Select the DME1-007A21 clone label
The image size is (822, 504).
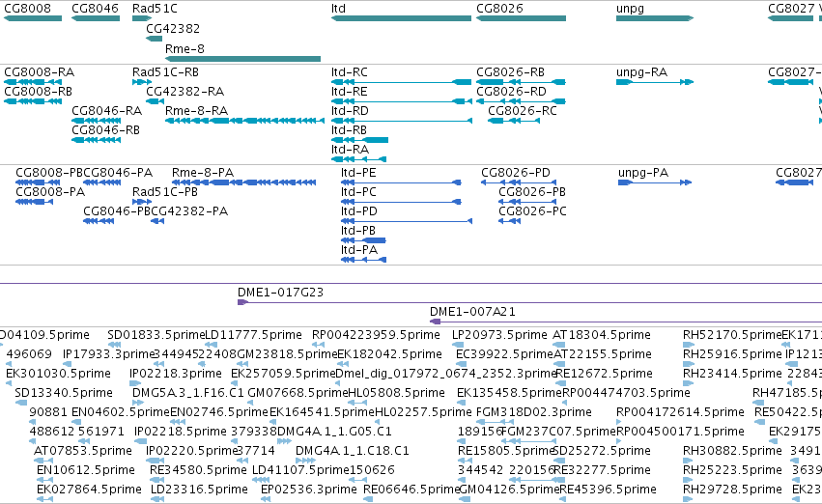472,312
